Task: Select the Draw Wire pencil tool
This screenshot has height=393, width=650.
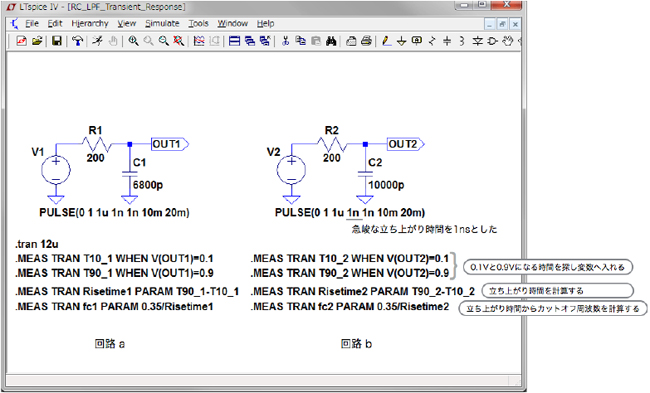Action: pyautogui.click(x=386, y=41)
